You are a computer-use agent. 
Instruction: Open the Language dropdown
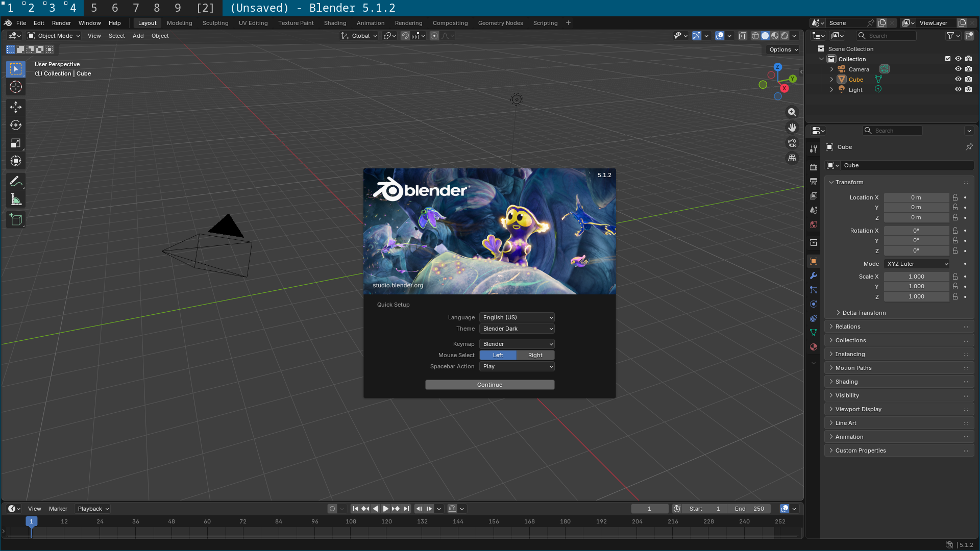517,317
